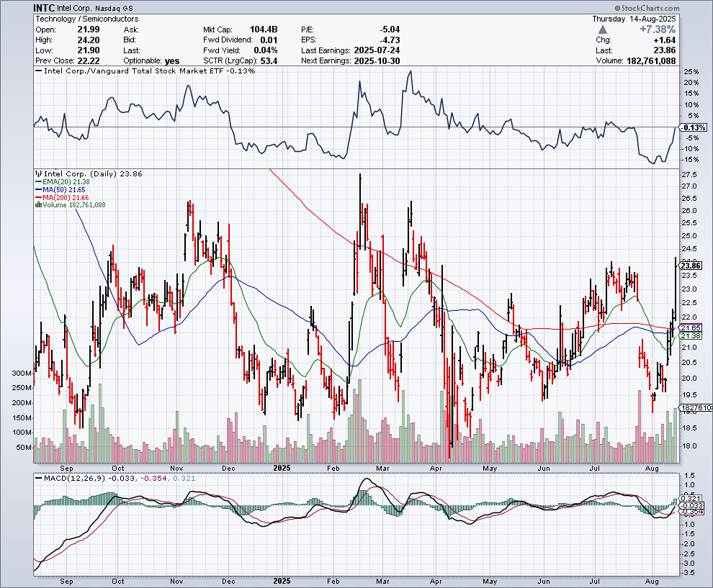Screen dimensions: 713x588
Task: Click the 50M label on the volume scale
Action: [x=24, y=447]
